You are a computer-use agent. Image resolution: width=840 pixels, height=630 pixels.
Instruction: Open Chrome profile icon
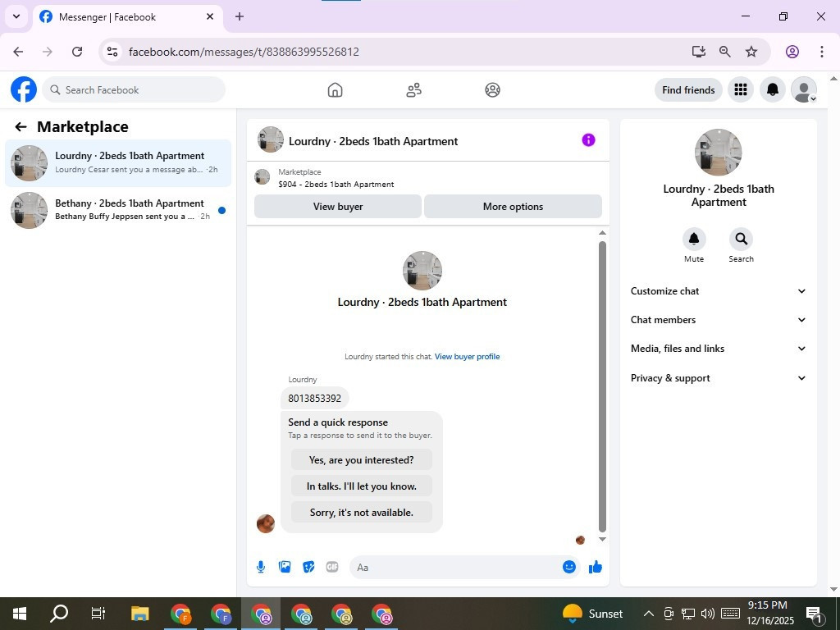[x=792, y=52]
